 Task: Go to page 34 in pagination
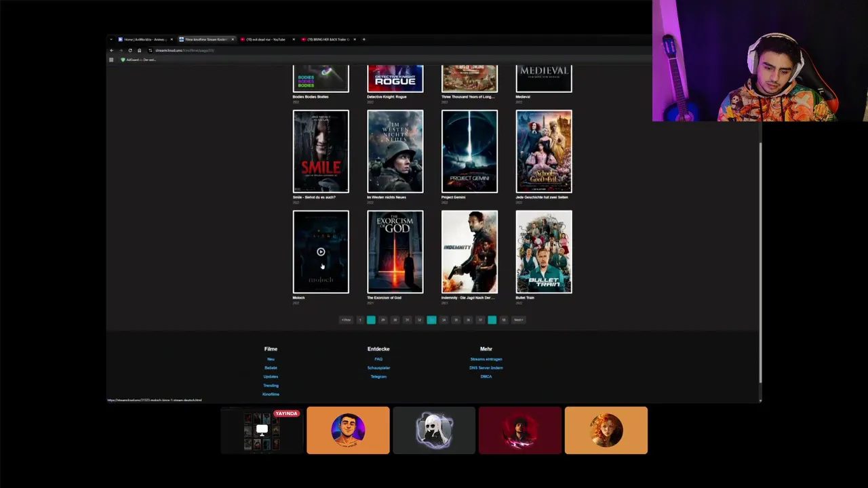click(x=444, y=320)
